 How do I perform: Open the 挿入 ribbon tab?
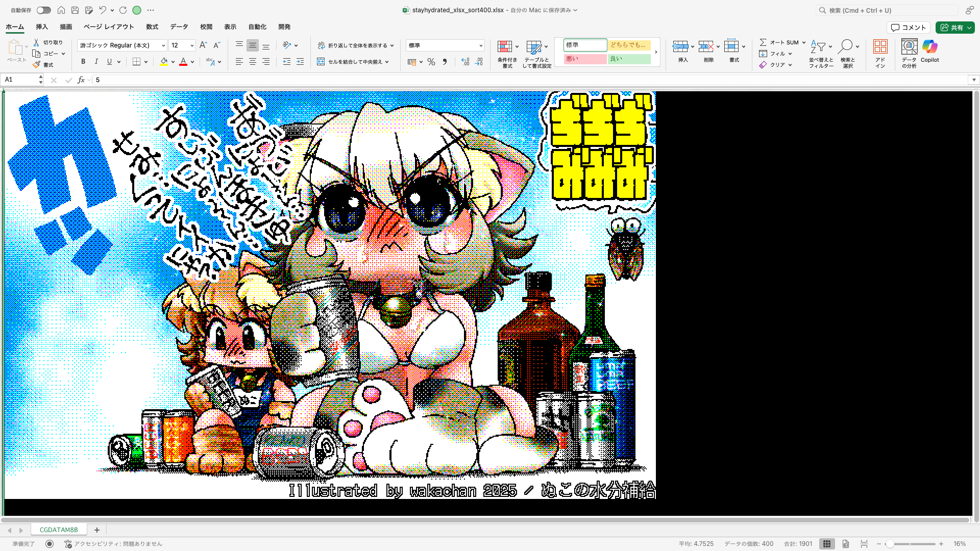42,27
